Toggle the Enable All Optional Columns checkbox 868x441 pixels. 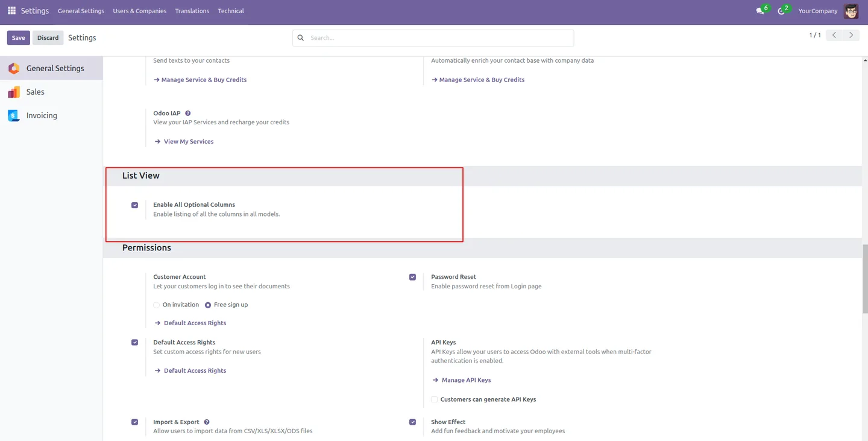click(134, 205)
